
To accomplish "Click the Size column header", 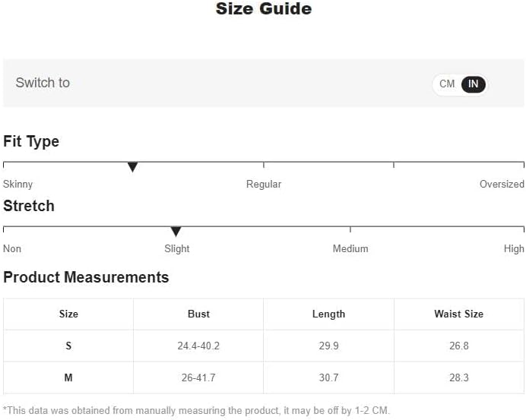I will [68, 314].
